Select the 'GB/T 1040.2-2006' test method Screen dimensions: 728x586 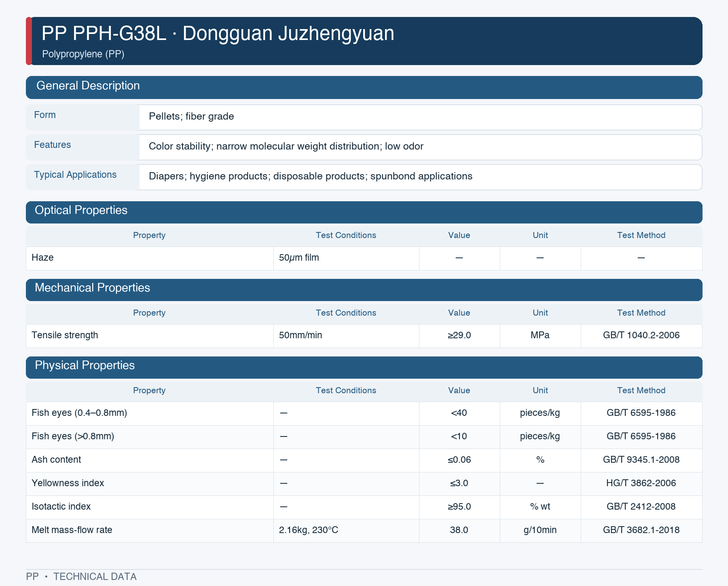pyautogui.click(x=641, y=335)
